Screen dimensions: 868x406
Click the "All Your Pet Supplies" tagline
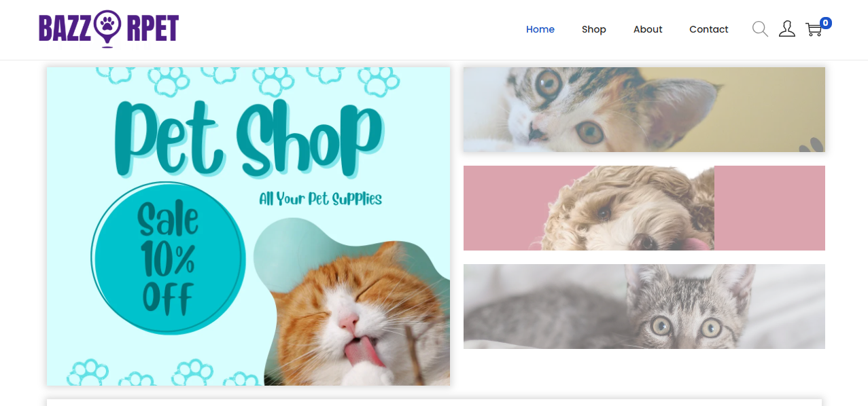point(320,199)
